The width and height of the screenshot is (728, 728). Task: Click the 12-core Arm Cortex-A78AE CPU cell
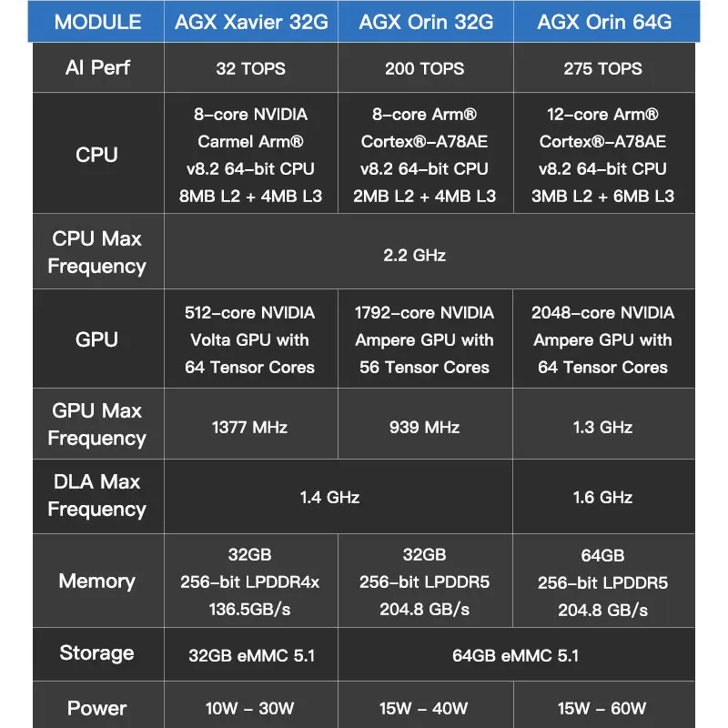tap(603, 155)
